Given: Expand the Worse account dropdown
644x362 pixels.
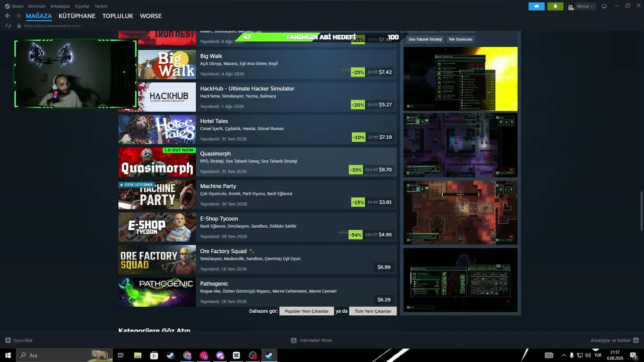Looking at the screenshot, I should pos(581,6).
